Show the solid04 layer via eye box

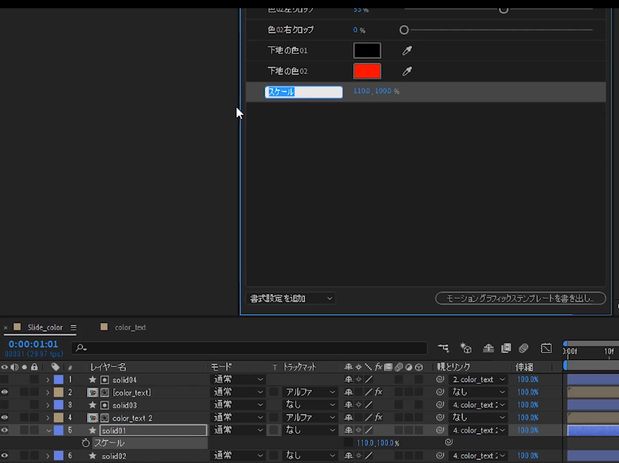4,379
